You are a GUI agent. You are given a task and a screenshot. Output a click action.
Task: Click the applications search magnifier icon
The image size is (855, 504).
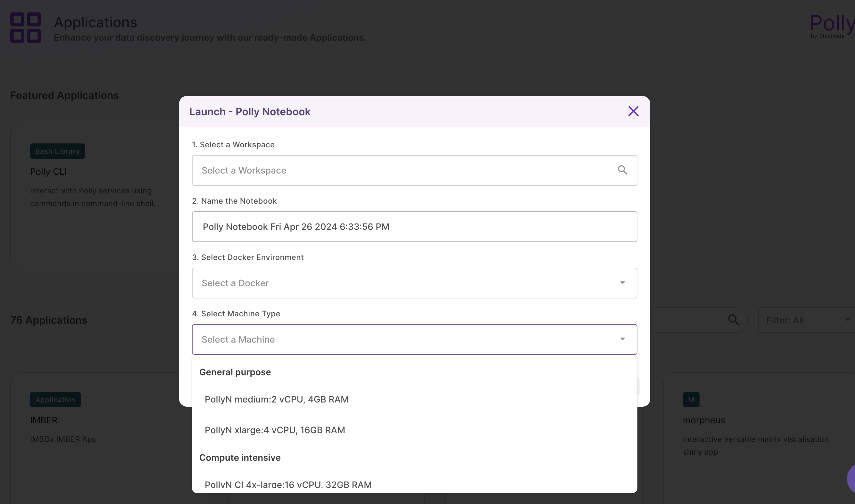pyautogui.click(x=733, y=320)
